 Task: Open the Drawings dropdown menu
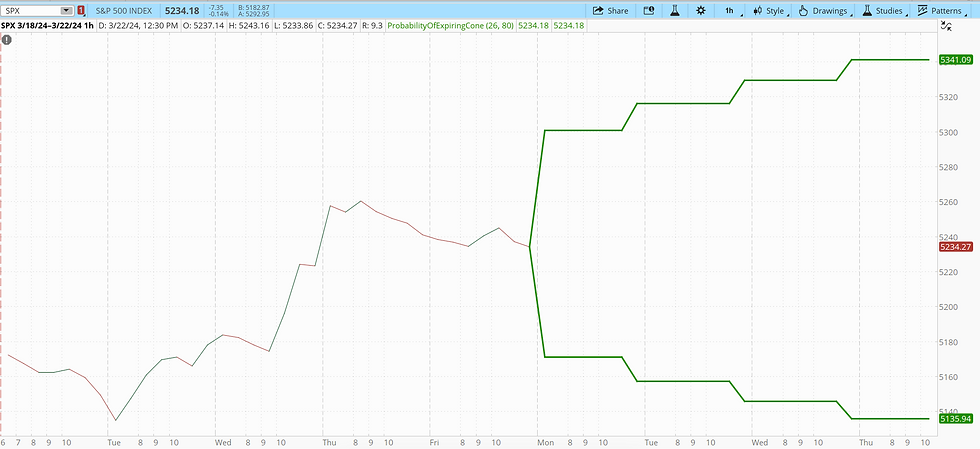(826, 11)
